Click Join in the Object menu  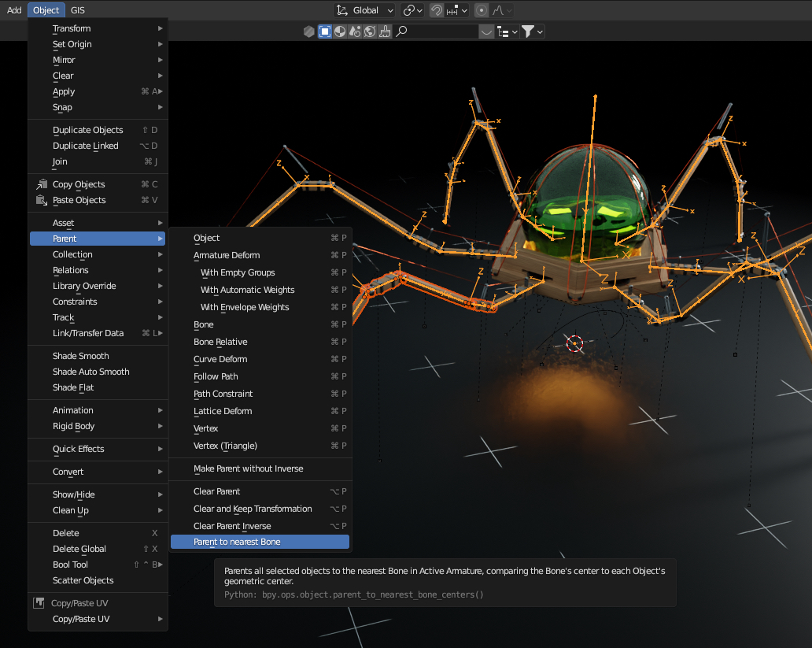(x=98, y=161)
